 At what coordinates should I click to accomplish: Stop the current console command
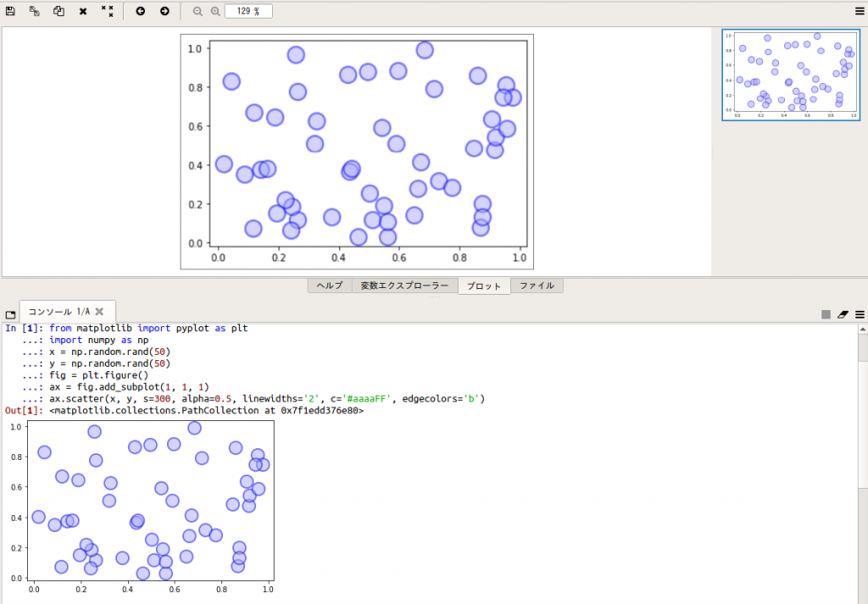(826, 314)
